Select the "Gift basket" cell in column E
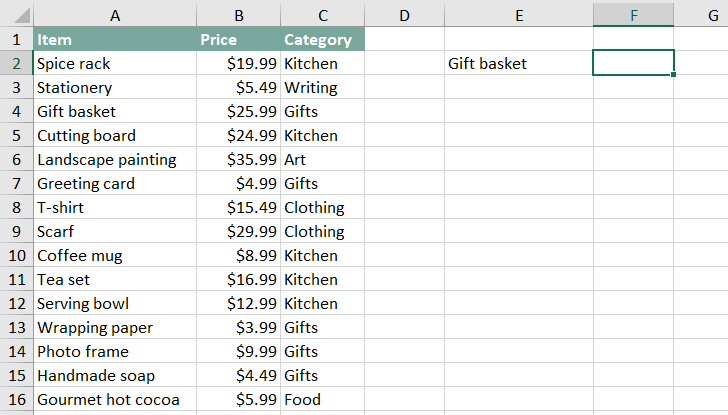Image resolution: width=728 pixels, height=415 pixels. [x=518, y=64]
